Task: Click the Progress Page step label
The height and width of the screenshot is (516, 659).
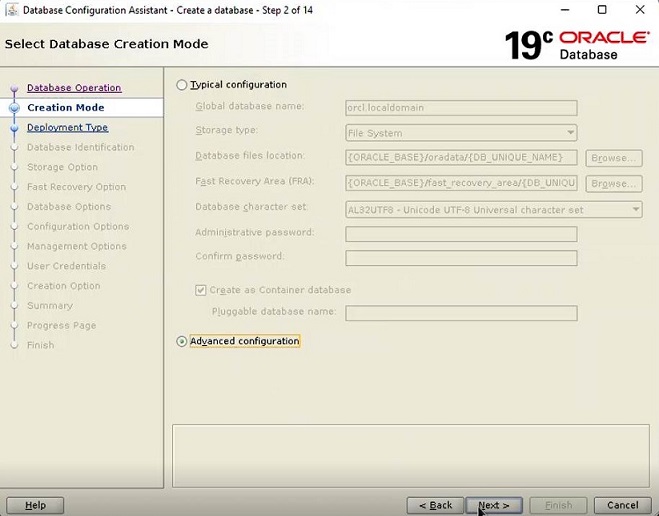Action: [x=61, y=325]
